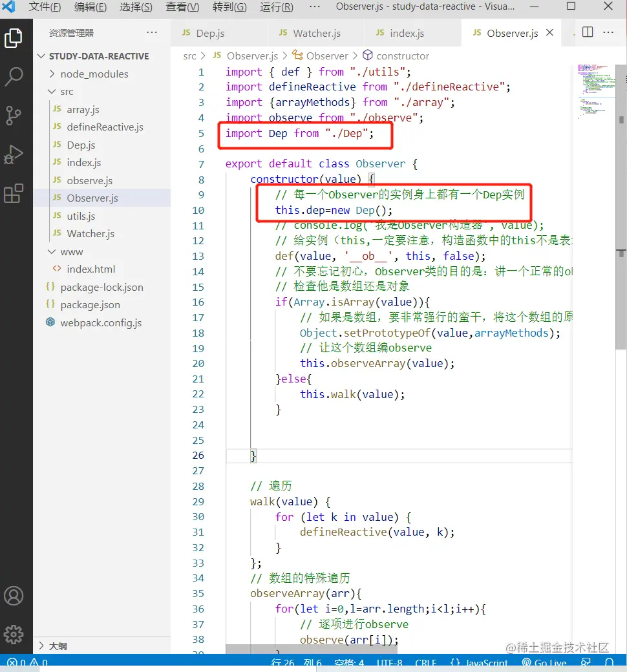Switch to the Dep.js tab
This screenshot has height=672, width=627.
219,33
